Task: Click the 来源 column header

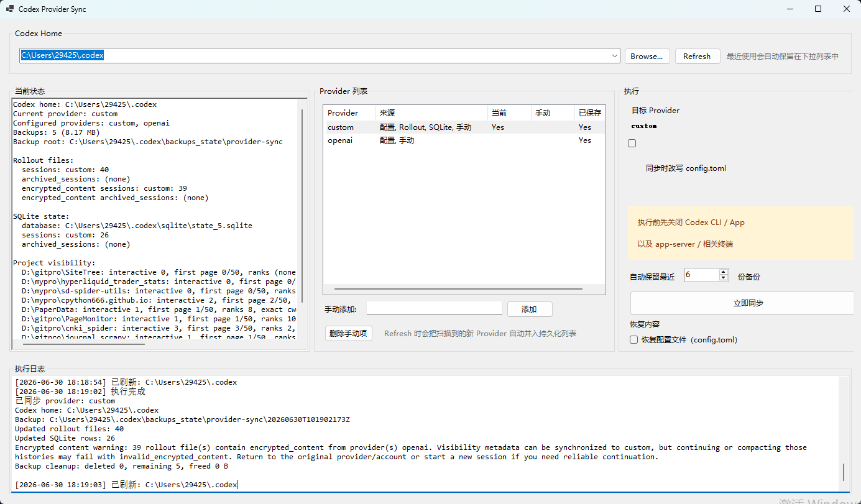Action: 431,113
